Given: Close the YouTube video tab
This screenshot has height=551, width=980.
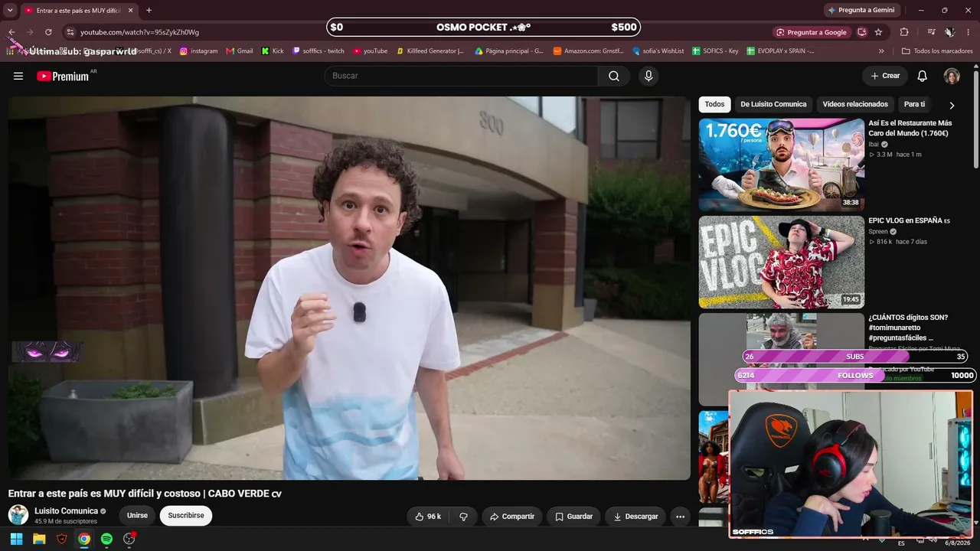Looking at the screenshot, I should coord(130,10).
